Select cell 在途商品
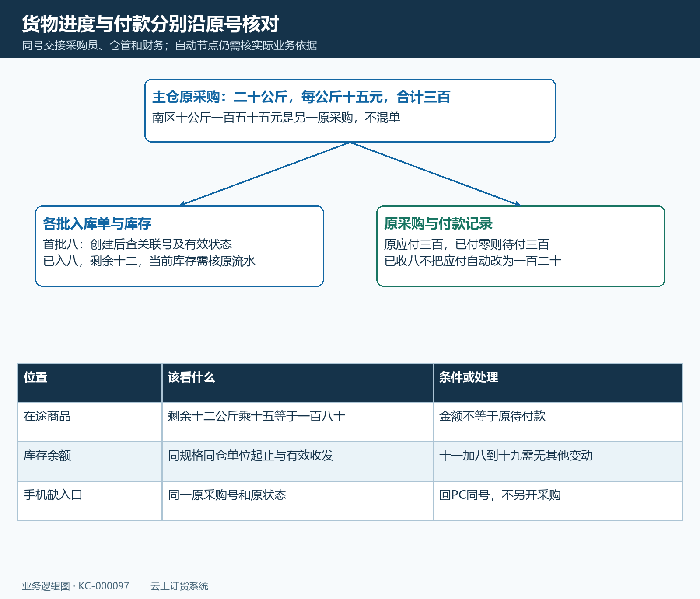700x599 pixels. (x=90, y=422)
